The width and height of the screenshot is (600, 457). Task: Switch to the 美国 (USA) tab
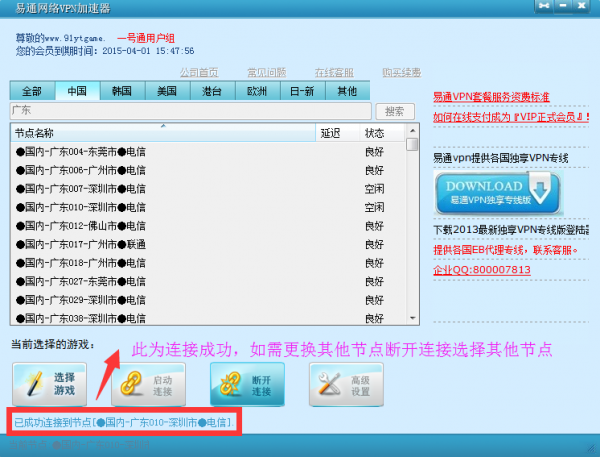click(x=167, y=91)
